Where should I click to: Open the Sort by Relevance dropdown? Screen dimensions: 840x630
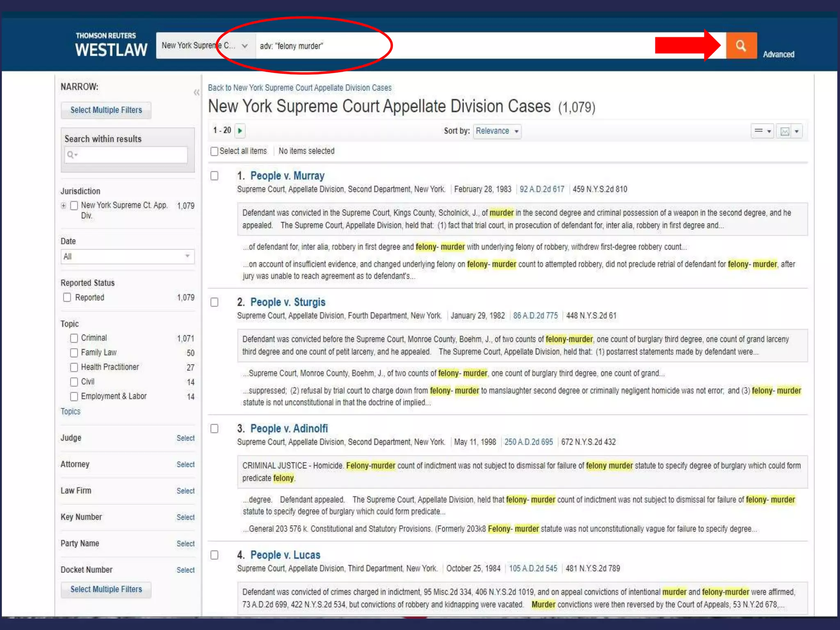[497, 131]
